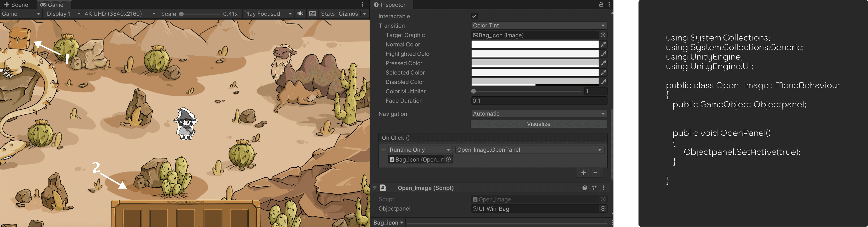Open Open_Image component help reference
This screenshot has height=227, width=868.
[x=585, y=188]
